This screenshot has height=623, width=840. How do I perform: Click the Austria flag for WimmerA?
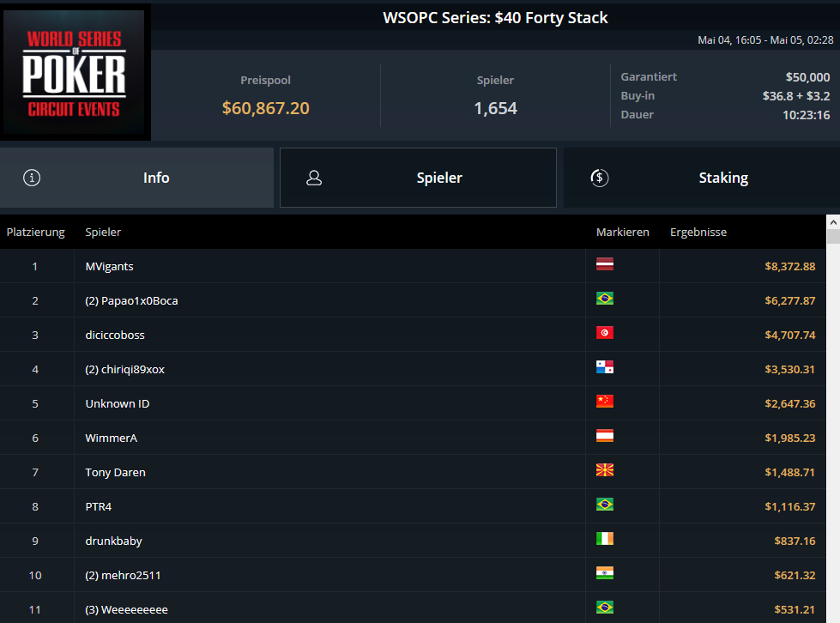coord(605,436)
